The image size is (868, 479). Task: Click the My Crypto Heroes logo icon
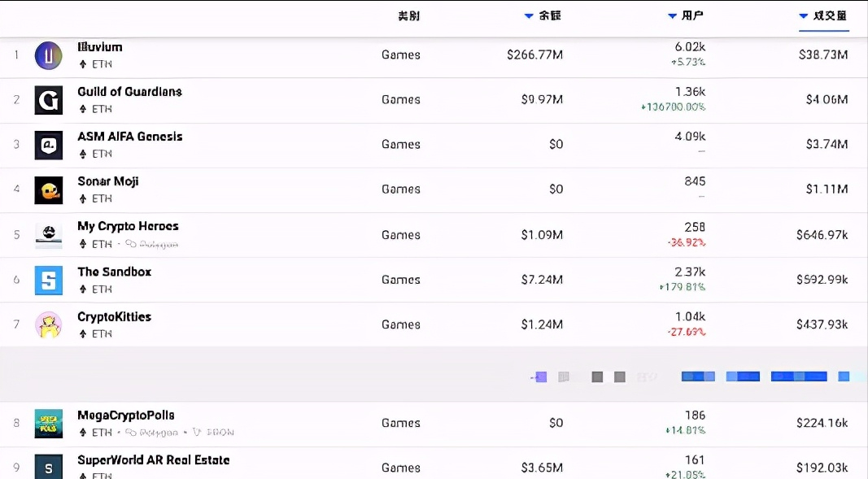(x=49, y=235)
